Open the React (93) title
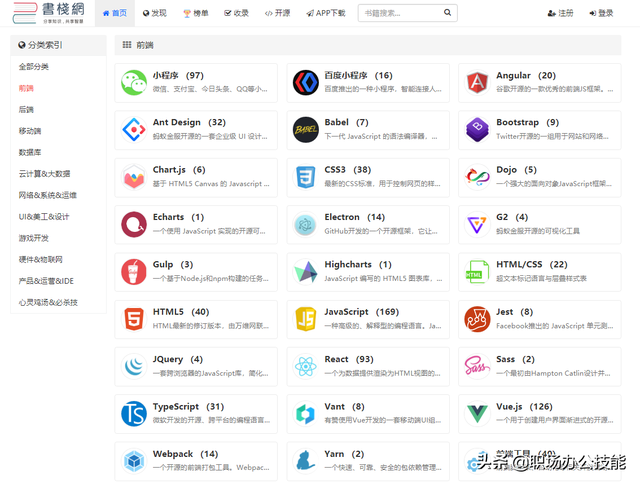Viewport: 640px width, 484px height. pyautogui.click(x=349, y=359)
